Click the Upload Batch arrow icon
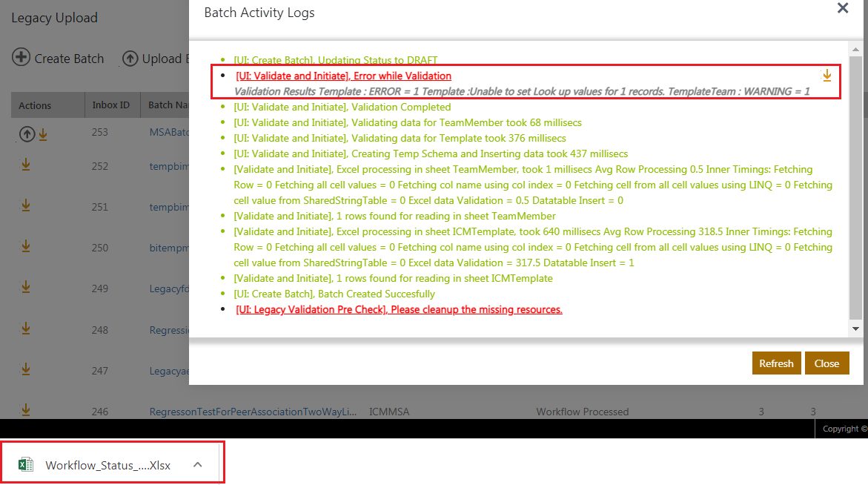Viewport: 868px width, 485px height. [130, 59]
